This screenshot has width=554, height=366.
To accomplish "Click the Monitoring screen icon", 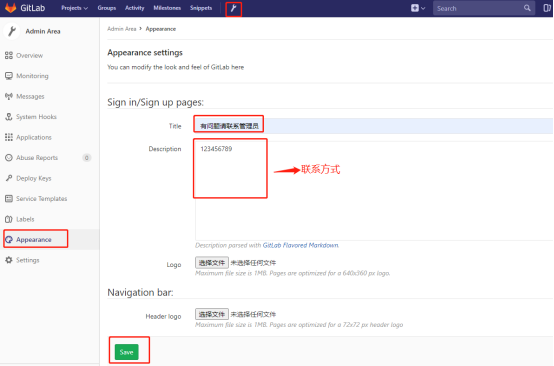I will (9, 76).
